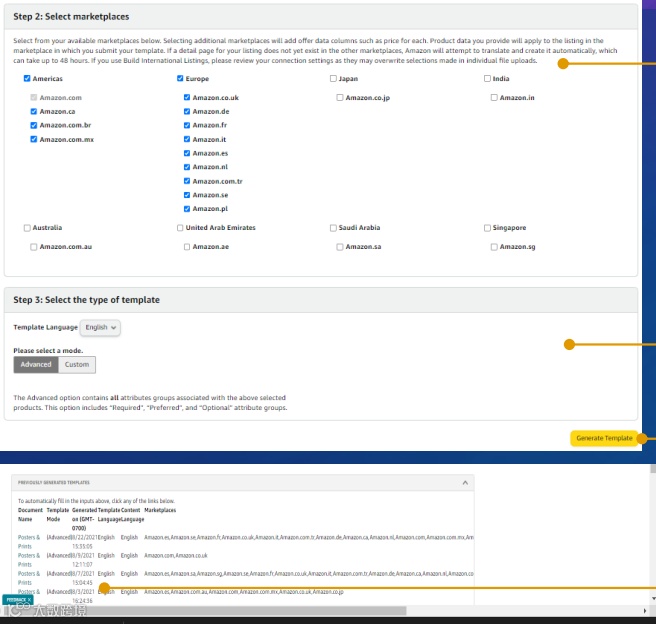This screenshot has width=656, height=624.
Task: Check the Amazon.ae marketplace
Action: (187, 247)
